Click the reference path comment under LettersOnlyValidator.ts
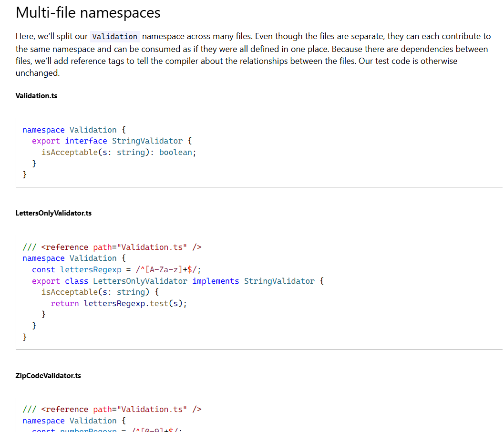The height and width of the screenshot is (432, 504). click(x=112, y=247)
